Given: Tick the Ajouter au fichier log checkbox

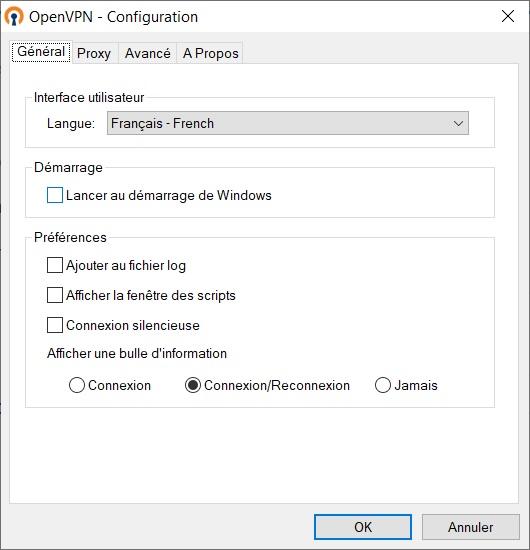Looking at the screenshot, I should tap(55, 265).
